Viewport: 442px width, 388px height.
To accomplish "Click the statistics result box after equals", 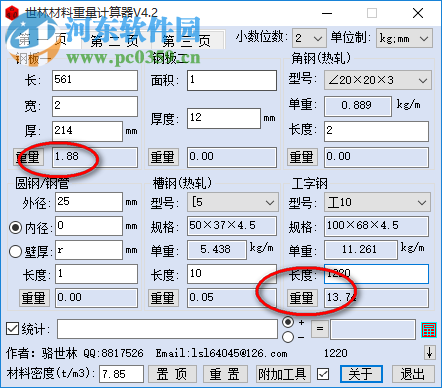I will coord(373,330).
